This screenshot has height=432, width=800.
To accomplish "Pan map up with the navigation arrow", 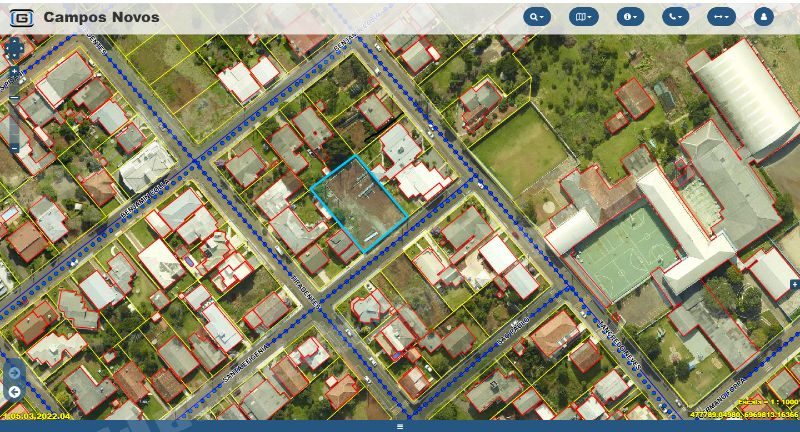I will tap(14, 41).
